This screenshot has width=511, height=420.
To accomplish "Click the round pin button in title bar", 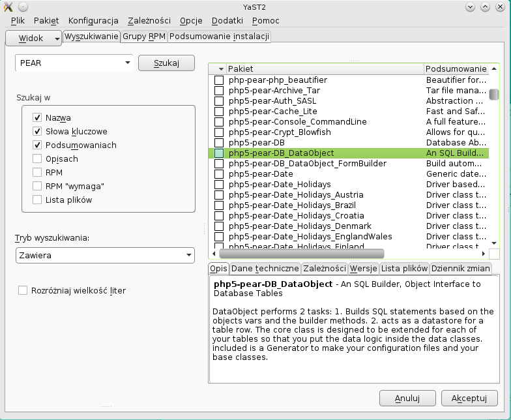I will coord(23,7).
